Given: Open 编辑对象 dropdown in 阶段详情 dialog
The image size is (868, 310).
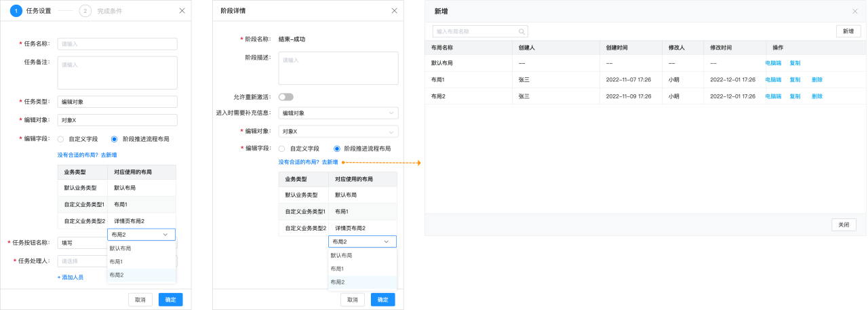Looking at the screenshot, I should pos(338,132).
